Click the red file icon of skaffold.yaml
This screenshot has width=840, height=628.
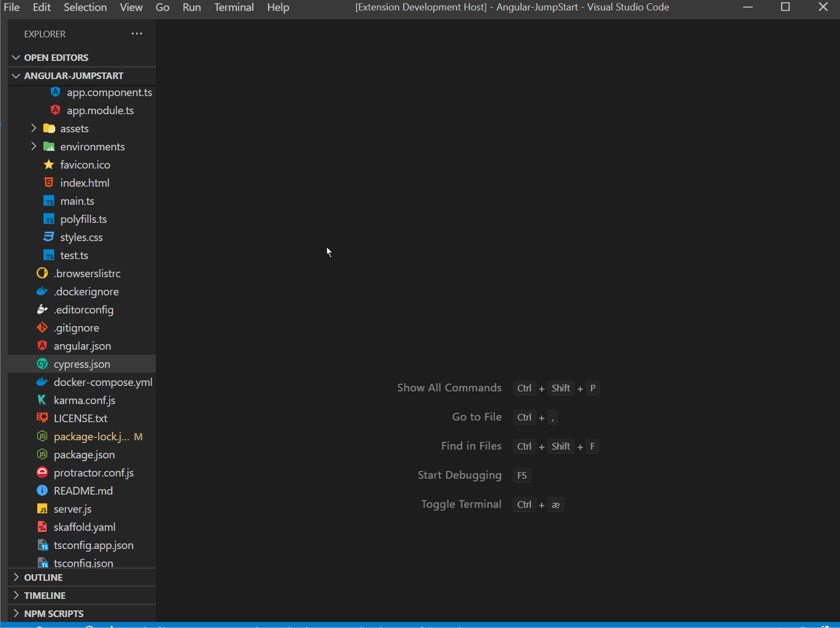pyautogui.click(x=42, y=526)
